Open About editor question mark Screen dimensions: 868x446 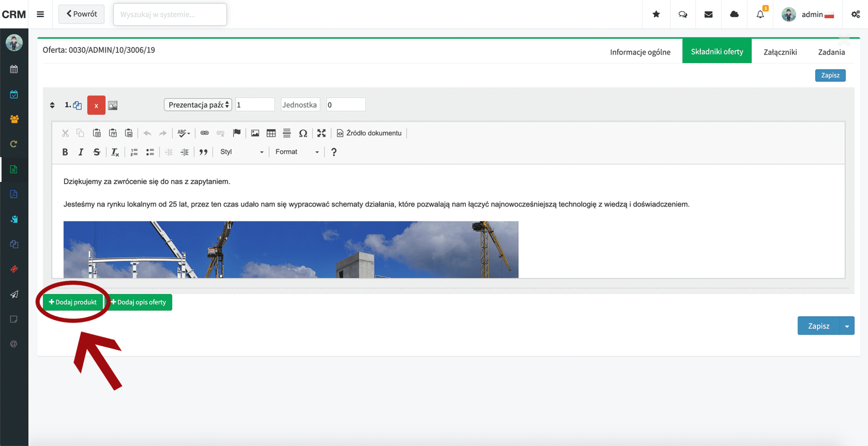[x=334, y=152]
